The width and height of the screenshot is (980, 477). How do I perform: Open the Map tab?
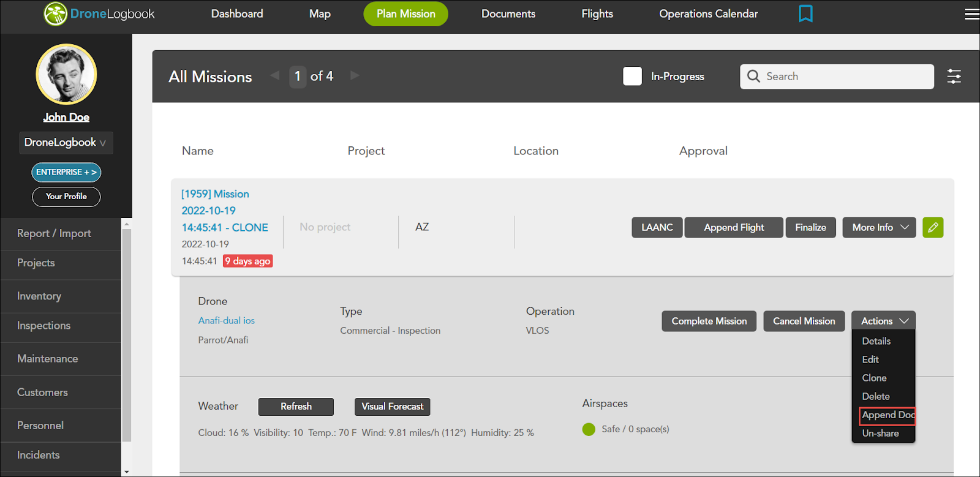[320, 13]
